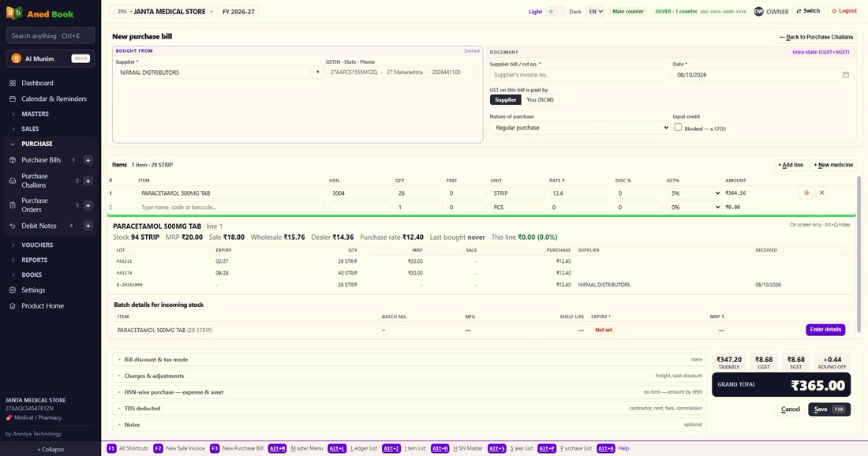Create new Purchase Challan via plus icon
868x456 pixels.
[88, 181]
